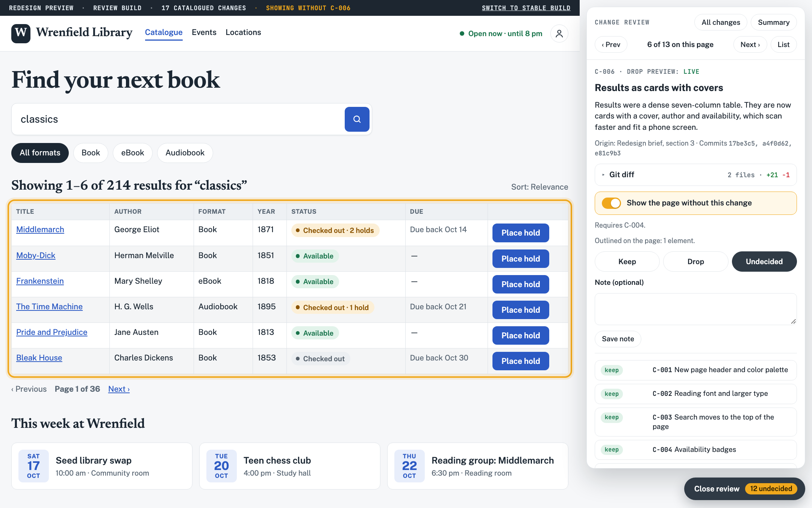Select the Keep decision

click(627, 262)
